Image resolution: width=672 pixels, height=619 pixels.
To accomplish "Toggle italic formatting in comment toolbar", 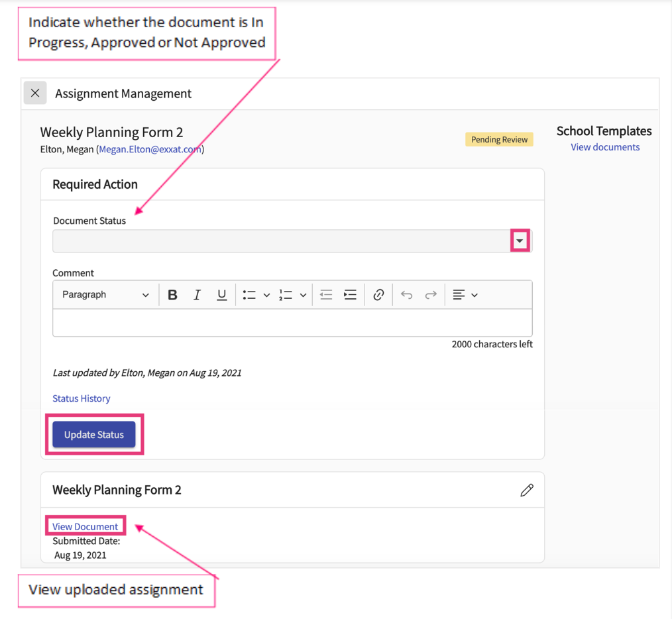I will (x=197, y=295).
